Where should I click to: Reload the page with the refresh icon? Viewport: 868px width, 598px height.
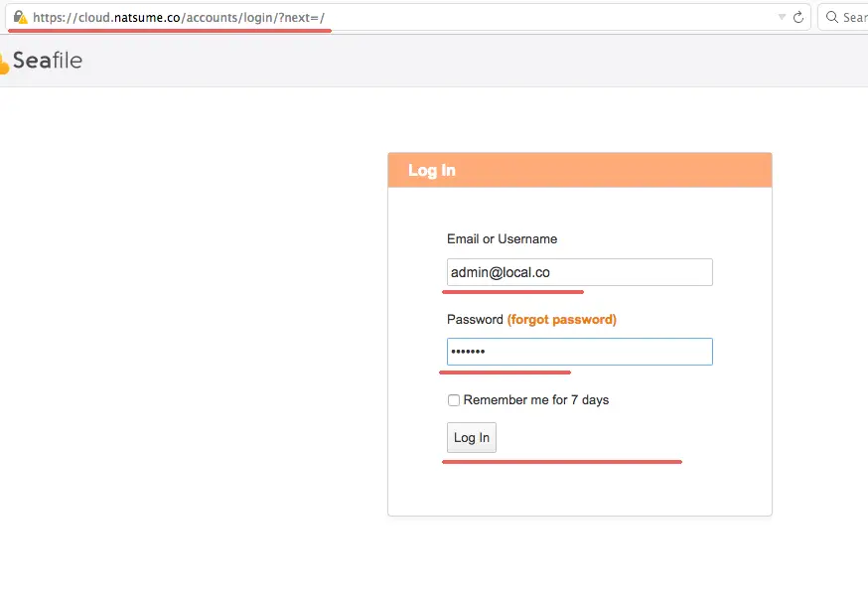798,17
